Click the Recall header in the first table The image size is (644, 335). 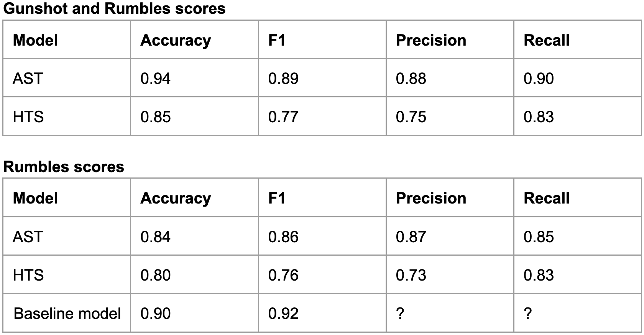[x=547, y=40]
